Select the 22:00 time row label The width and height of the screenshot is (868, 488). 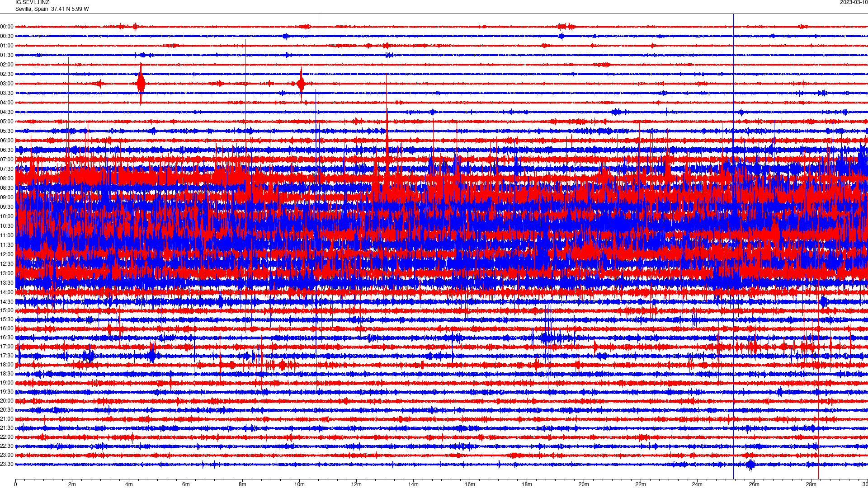click(x=7, y=437)
